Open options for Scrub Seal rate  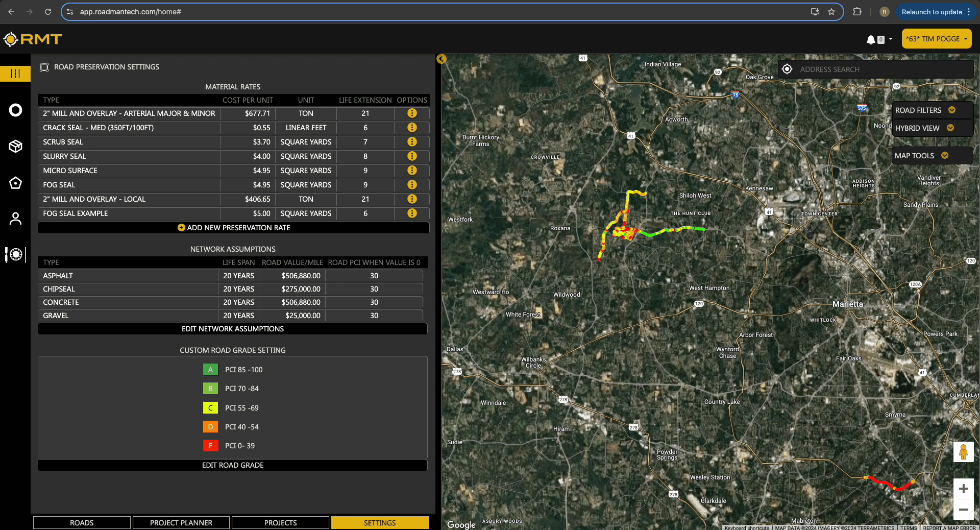(x=412, y=142)
